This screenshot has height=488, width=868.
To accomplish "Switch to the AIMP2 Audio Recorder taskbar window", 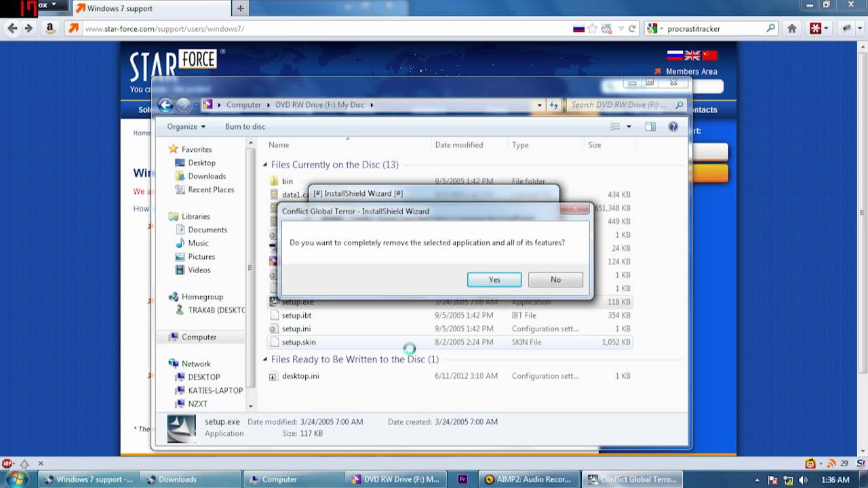I will pyautogui.click(x=530, y=479).
